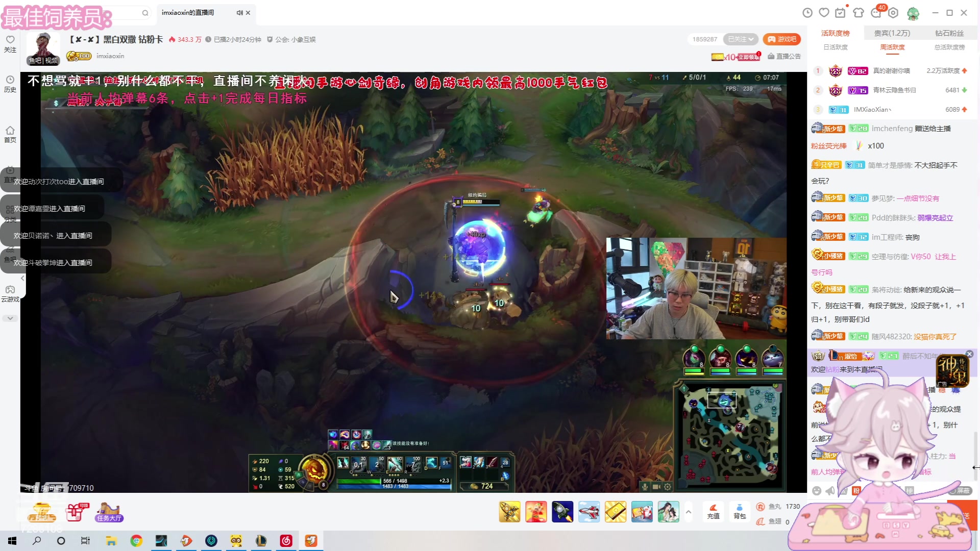Select the 日活跃度 sub-tab
Image resolution: width=980 pixels, height=551 pixels.
click(x=836, y=47)
